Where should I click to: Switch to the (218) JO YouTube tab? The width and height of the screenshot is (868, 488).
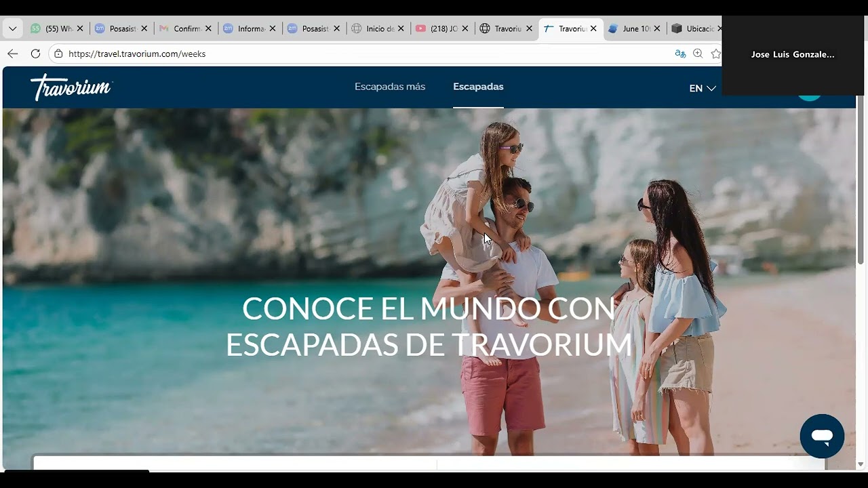[442, 28]
